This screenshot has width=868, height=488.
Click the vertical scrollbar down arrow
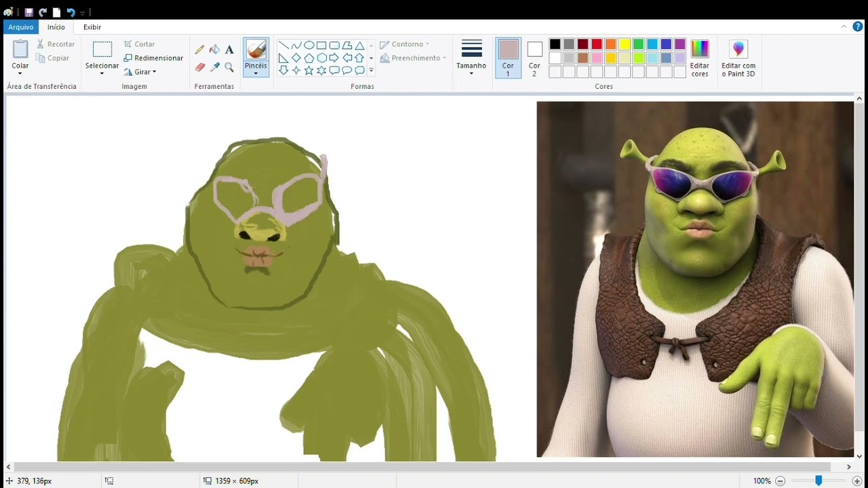[860, 456]
